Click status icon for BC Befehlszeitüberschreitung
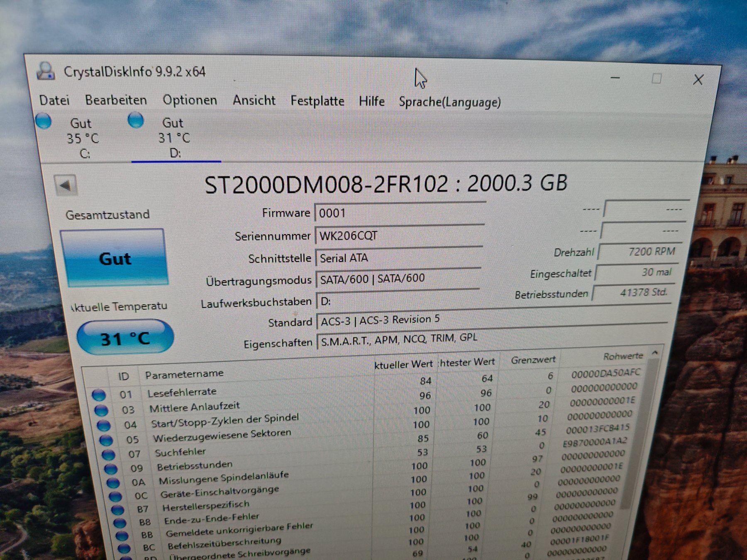Screen dimensions: 747x560 coord(124,548)
